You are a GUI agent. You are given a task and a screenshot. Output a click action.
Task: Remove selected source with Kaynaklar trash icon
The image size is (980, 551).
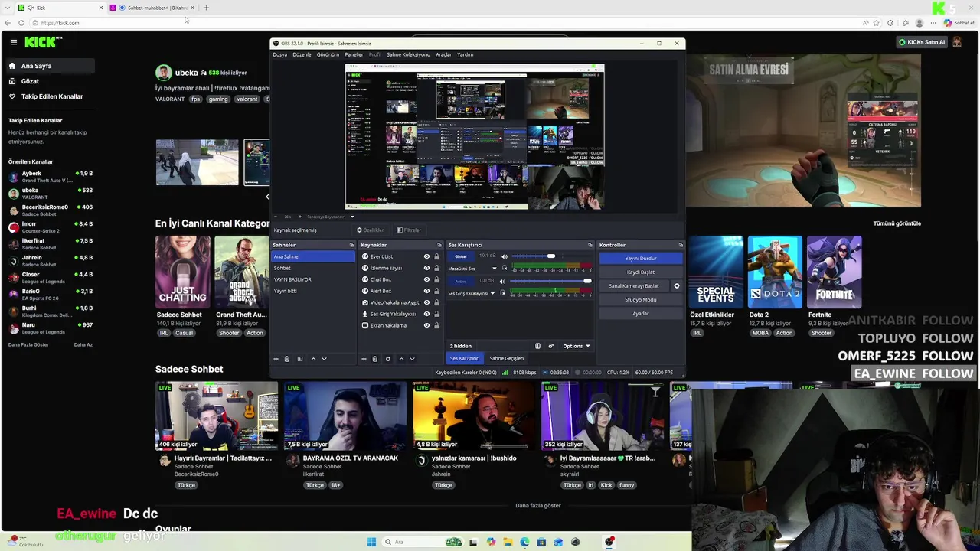[x=374, y=359]
